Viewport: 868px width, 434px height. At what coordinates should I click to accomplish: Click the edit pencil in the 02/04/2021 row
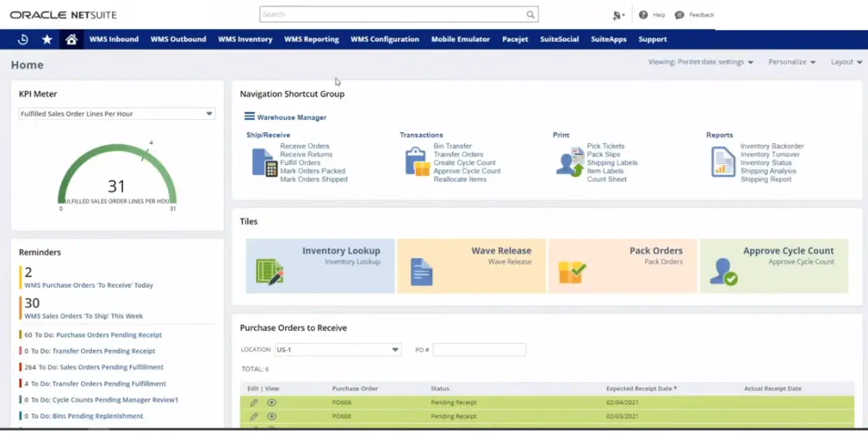254,403
